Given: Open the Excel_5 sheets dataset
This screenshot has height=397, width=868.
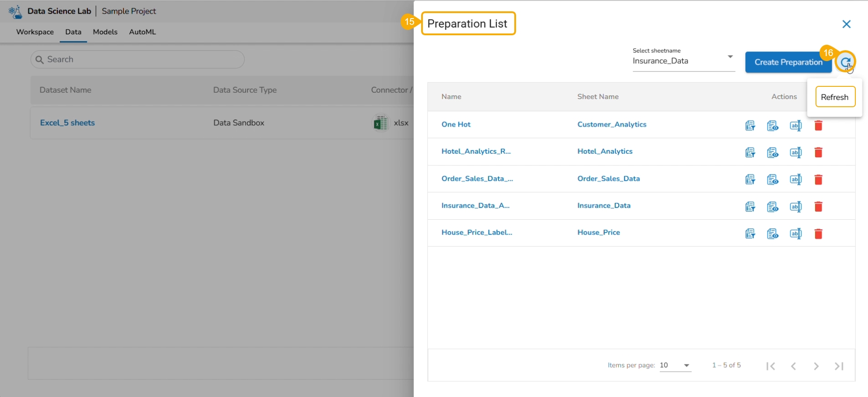Looking at the screenshot, I should [67, 123].
